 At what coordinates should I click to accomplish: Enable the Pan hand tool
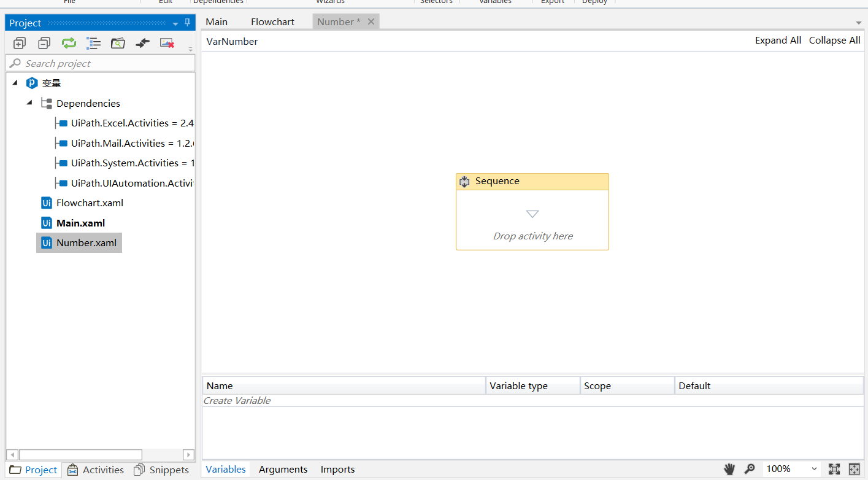pos(729,469)
